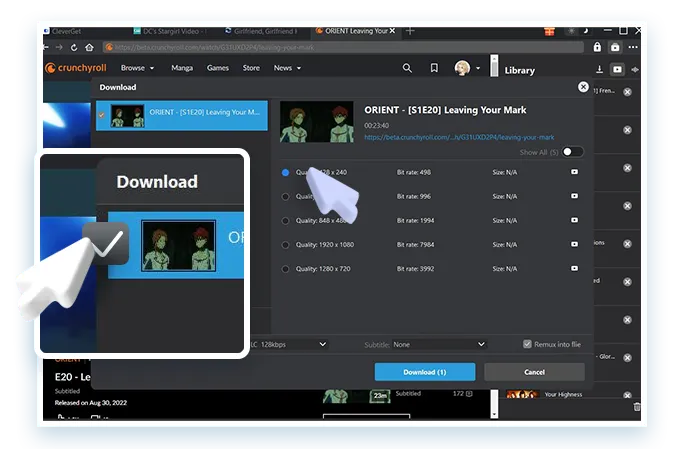Open the Manga menu item

coord(182,68)
